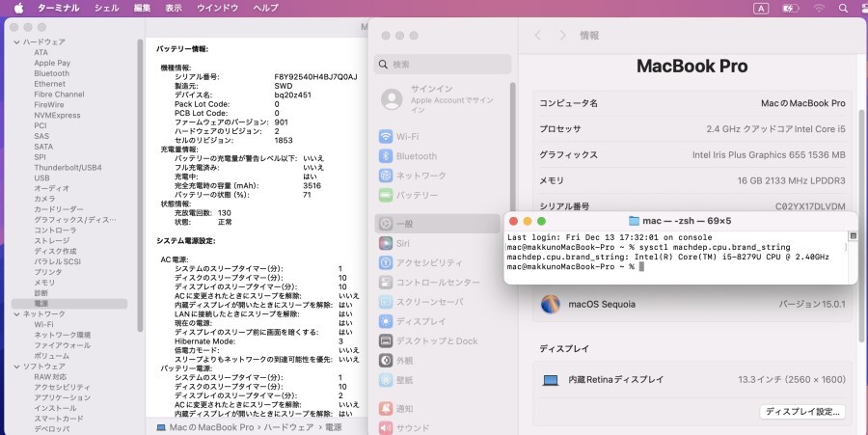Select カメラ item
Image resolution: width=868 pixels, height=435 pixels.
[x=44, y=199]
